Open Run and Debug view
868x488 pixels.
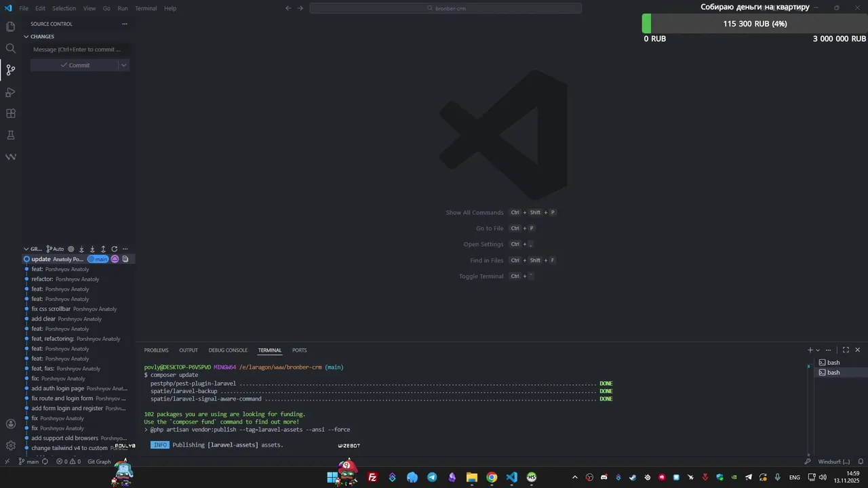[x=11, y=91]
